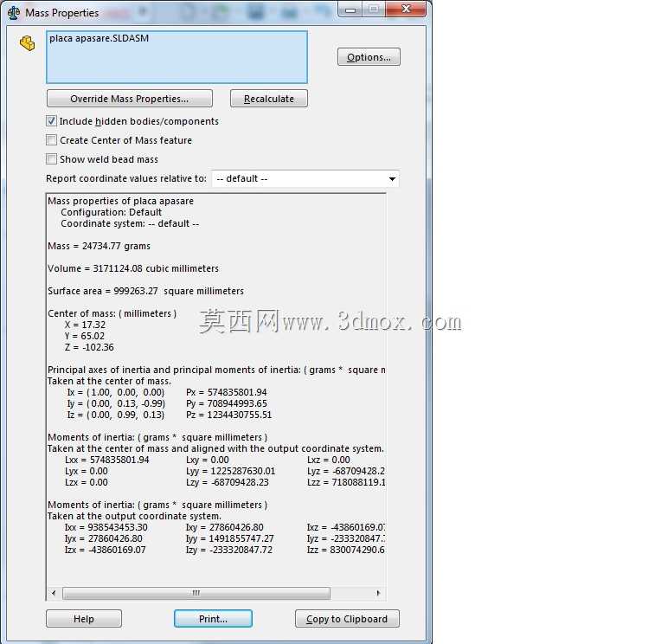This screenshot has width=661, height=644.
Task: Minimize the Mass Properties window
Action: coord(350,10)
